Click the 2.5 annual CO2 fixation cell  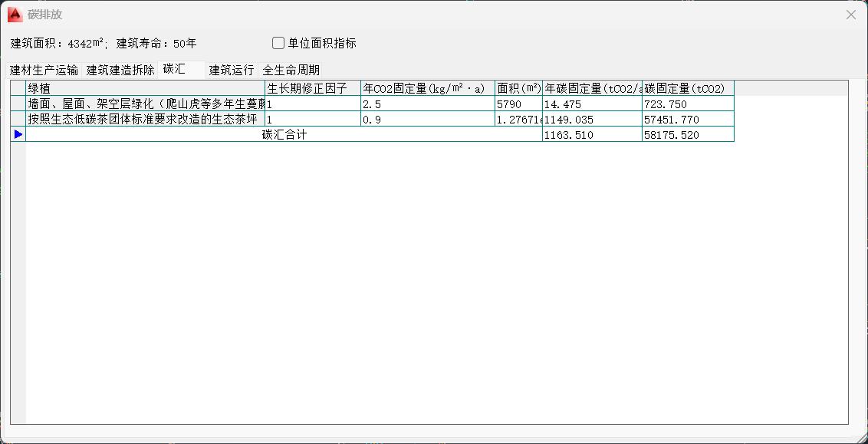(x=427, y=104)
